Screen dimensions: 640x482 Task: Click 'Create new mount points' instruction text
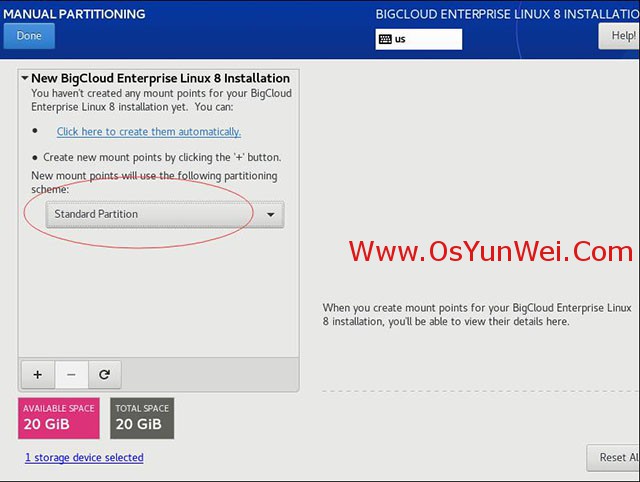click(162, 158)
